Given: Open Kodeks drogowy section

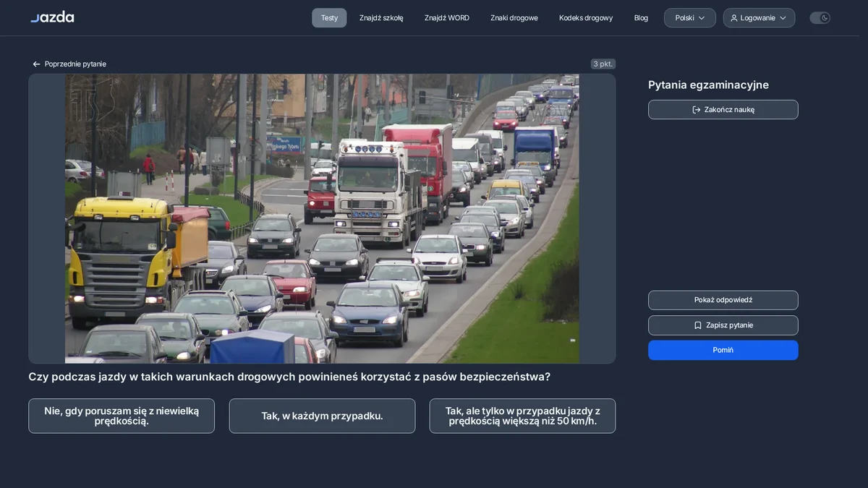Looking at the screenshot, I should point(586,18).
